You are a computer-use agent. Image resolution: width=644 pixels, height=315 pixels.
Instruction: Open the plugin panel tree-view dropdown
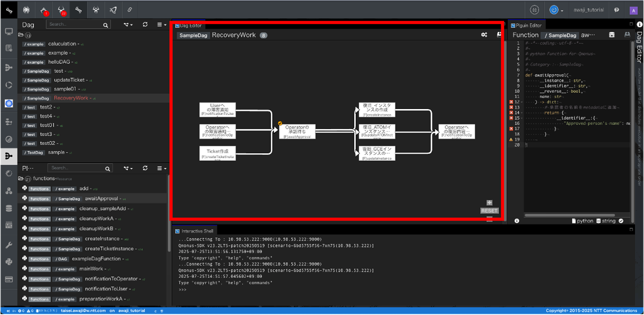point(128,168)
